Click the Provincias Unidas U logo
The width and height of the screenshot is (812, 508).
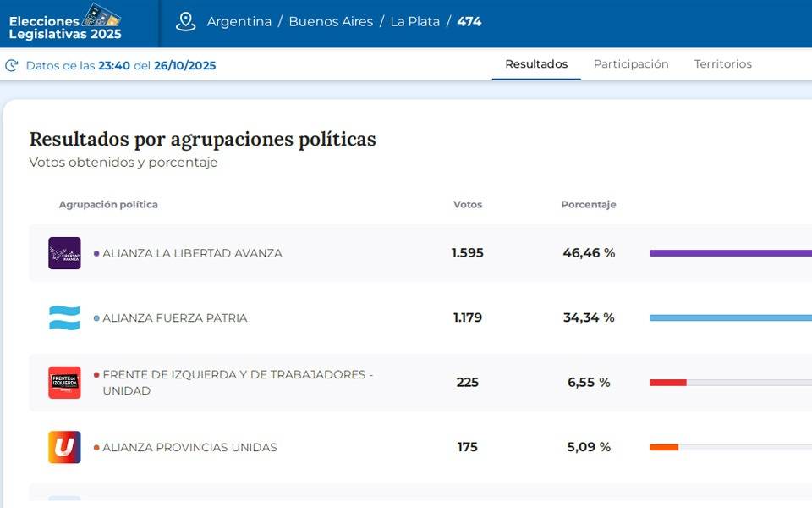pyautogui.click(x=64, y=447)
